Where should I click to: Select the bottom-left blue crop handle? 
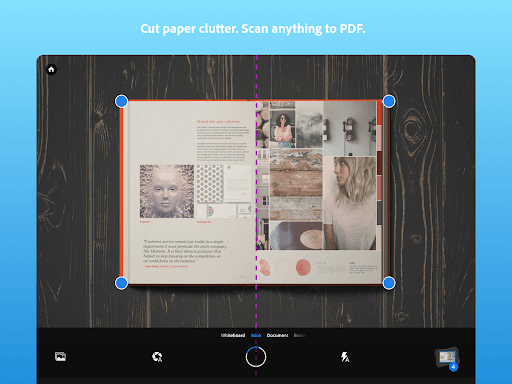click(x=121, y=283)
